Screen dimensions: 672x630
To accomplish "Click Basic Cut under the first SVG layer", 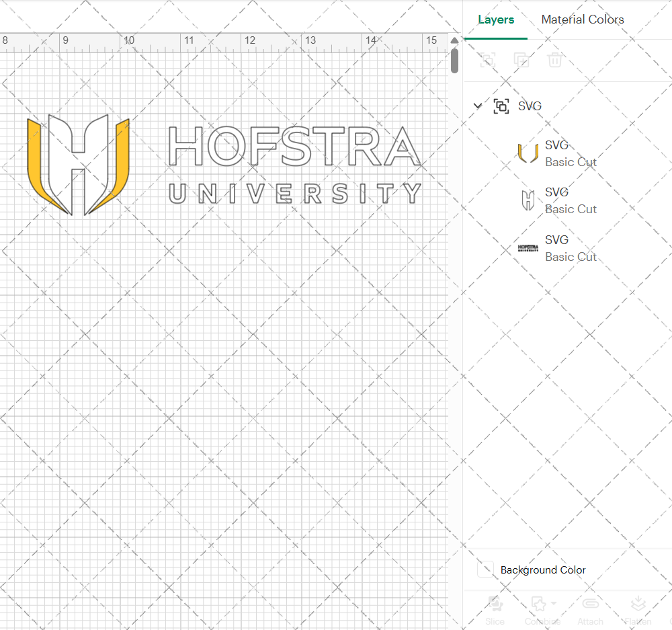I will [x=571, y=162].
